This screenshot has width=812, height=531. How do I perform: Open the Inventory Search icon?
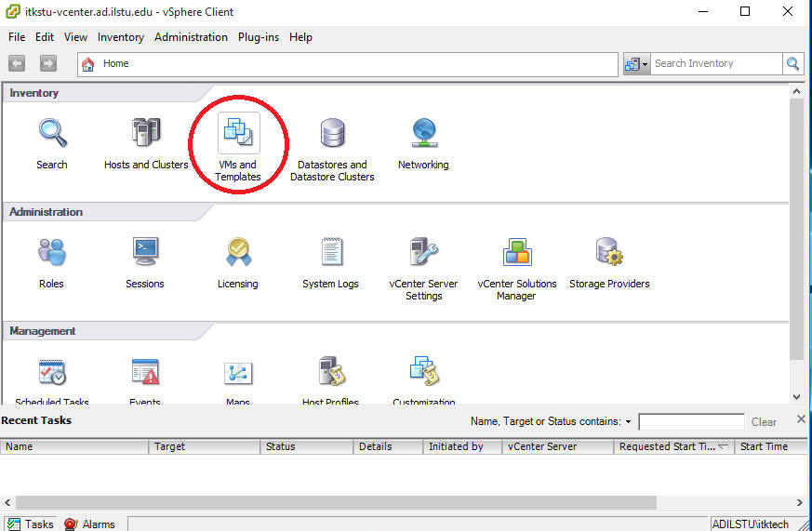pos(52,133)
